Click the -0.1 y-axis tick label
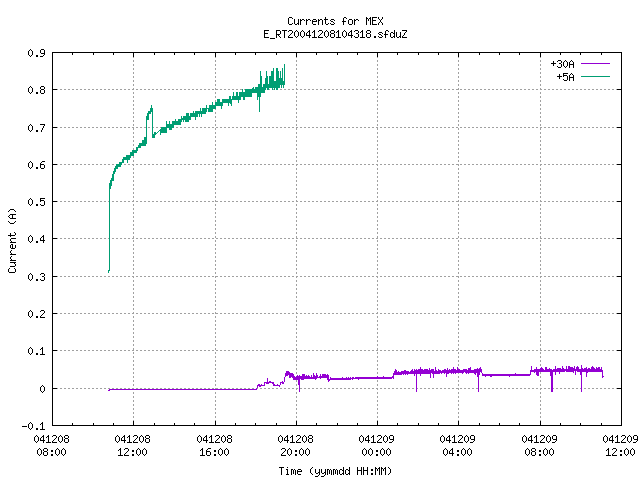The height and width of the screenshot is (480, 640). pyautogui.click(x=33, y=426)
